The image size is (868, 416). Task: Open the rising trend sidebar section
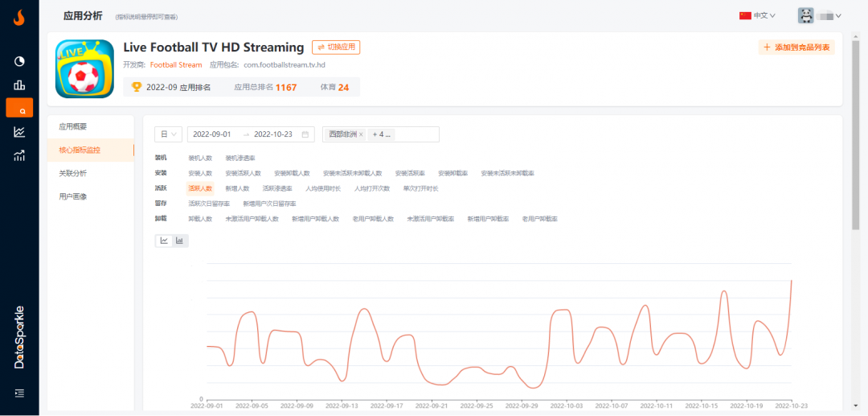19,155
